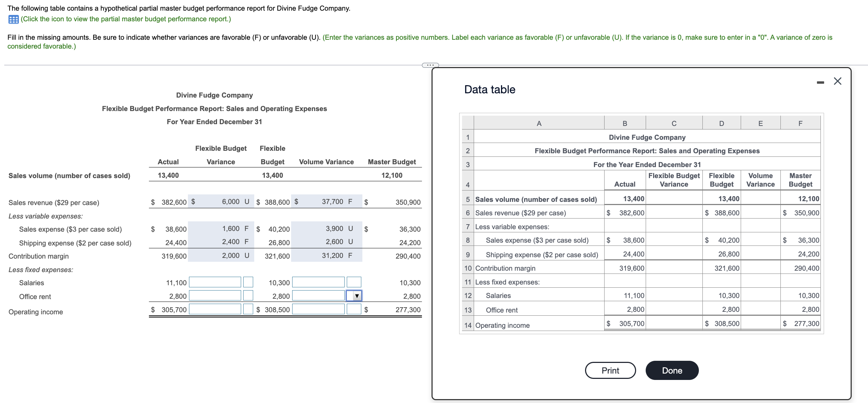
Task: Close the Data table dialog
Action: pos(838,81)
